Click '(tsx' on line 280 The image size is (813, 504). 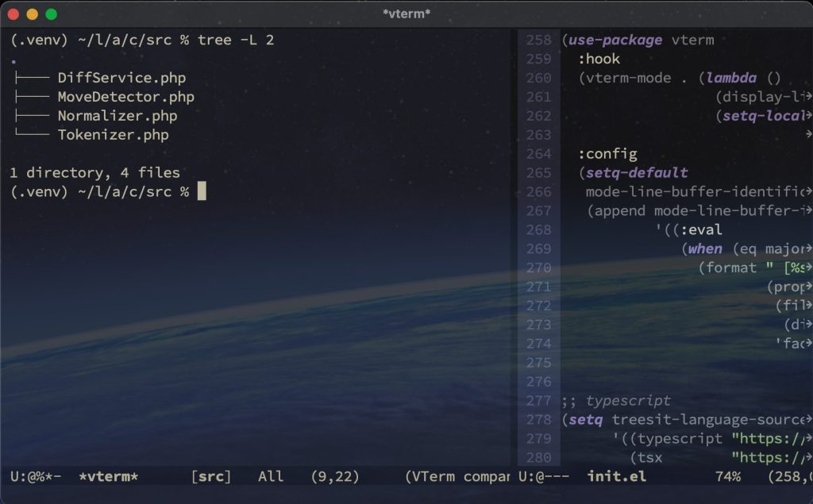tap(645, 457)
